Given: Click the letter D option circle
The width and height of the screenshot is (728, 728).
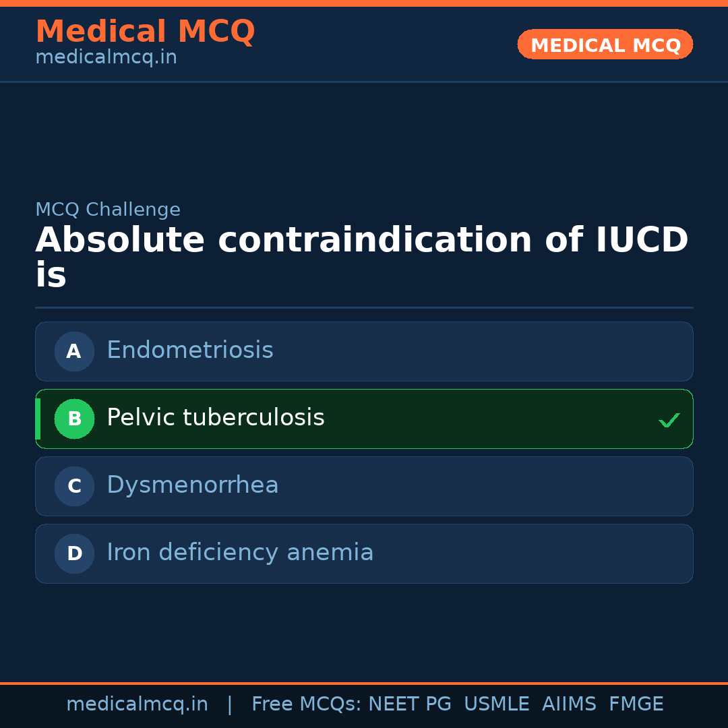Looking at the screenshot, I should 74,553.
